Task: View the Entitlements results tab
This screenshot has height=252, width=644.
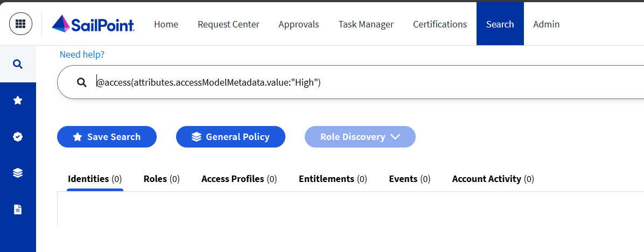Action: tap(333, 179)
